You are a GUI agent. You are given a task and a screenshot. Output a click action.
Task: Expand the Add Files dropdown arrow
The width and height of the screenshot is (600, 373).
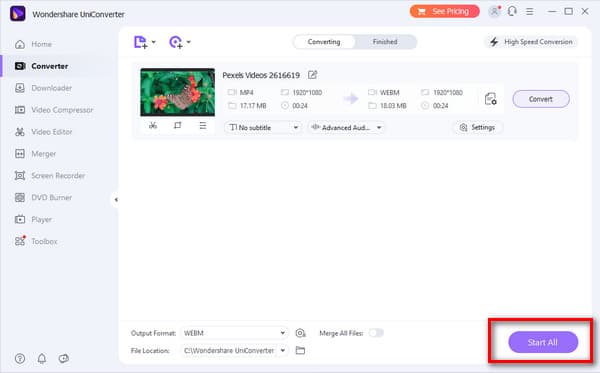tap(153, 42)
